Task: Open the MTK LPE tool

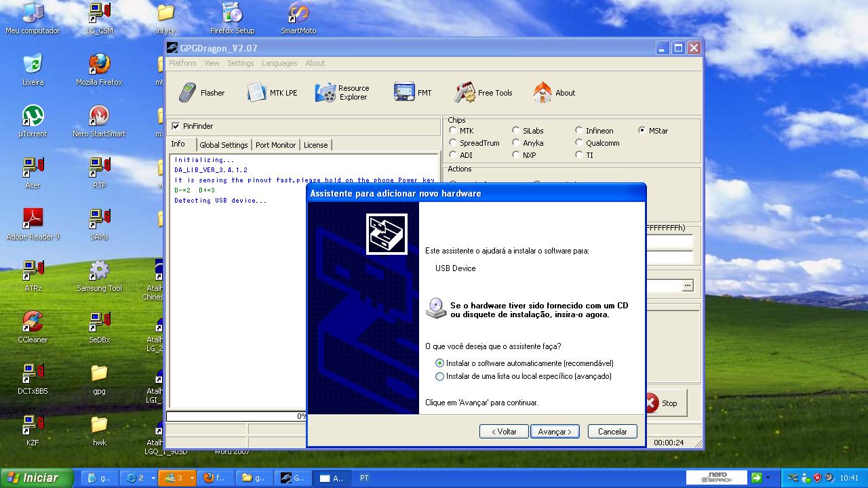Action: [x=273, y=93]
